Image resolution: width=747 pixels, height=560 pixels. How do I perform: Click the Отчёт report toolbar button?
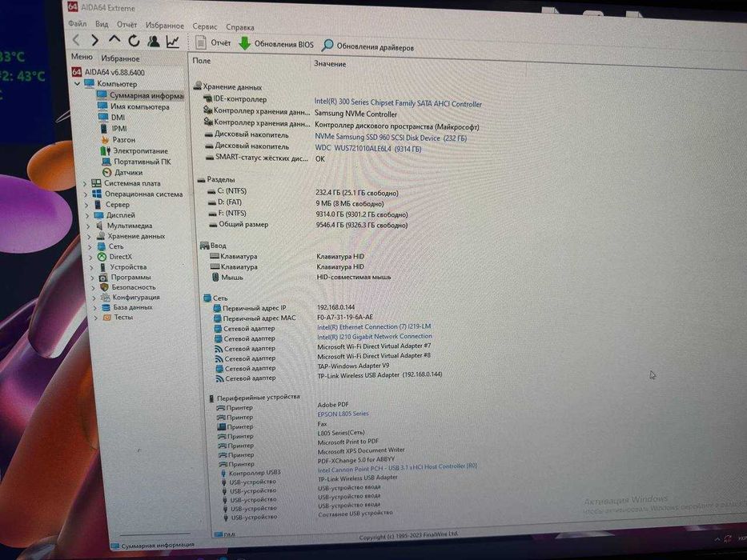213,43
